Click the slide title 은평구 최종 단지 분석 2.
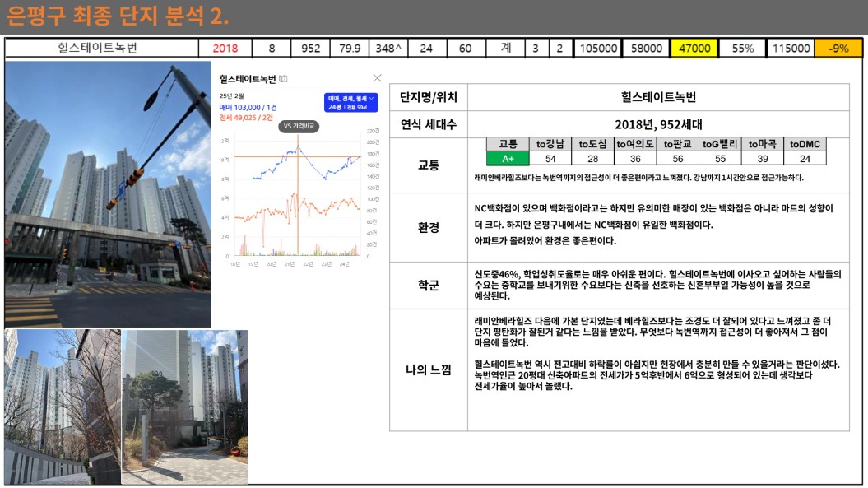The width and height of the screenshot is (868, 488). tap(118, 16)
